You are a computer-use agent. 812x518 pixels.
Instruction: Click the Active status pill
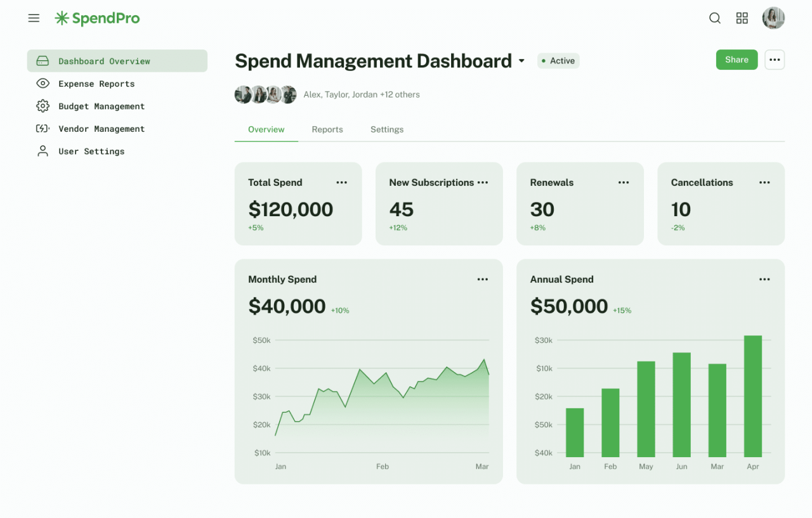click(x=558, y=60)
